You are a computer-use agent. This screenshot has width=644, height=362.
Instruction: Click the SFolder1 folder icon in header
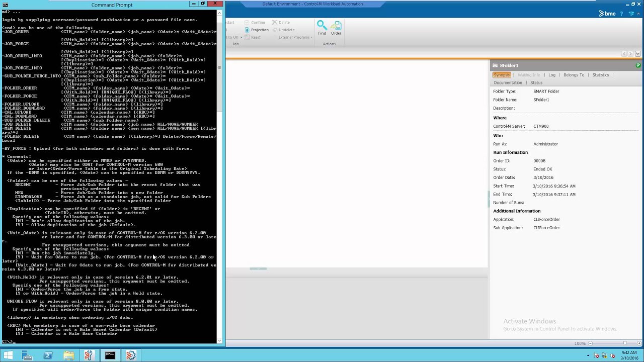(495, 65)
